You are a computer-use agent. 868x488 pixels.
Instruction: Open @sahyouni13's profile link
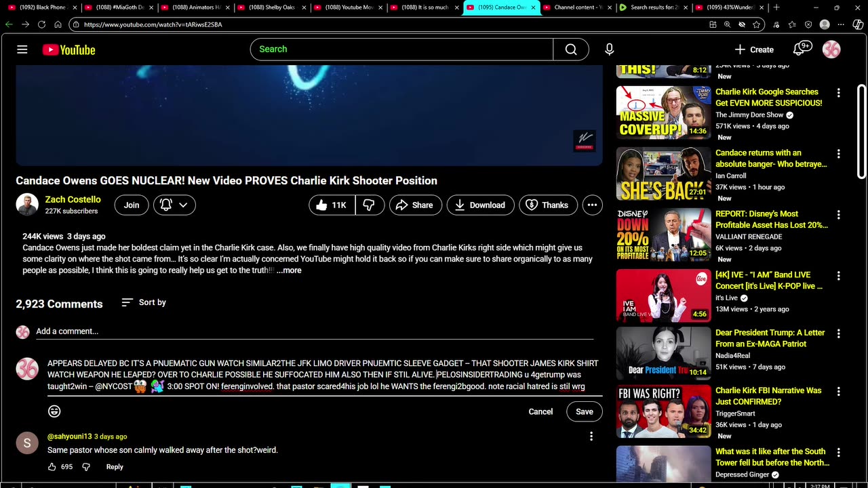pyautogui.click(x=69, y=436)
